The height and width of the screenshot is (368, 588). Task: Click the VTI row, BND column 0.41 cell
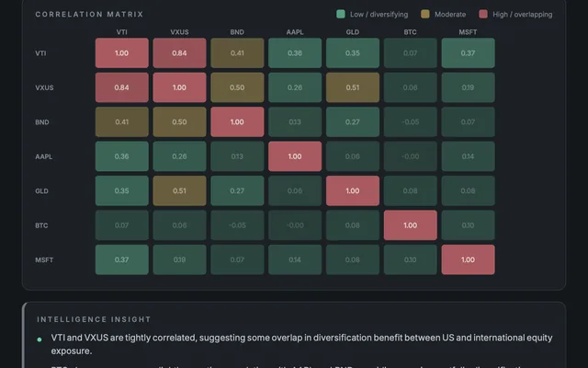coord(237,53)
